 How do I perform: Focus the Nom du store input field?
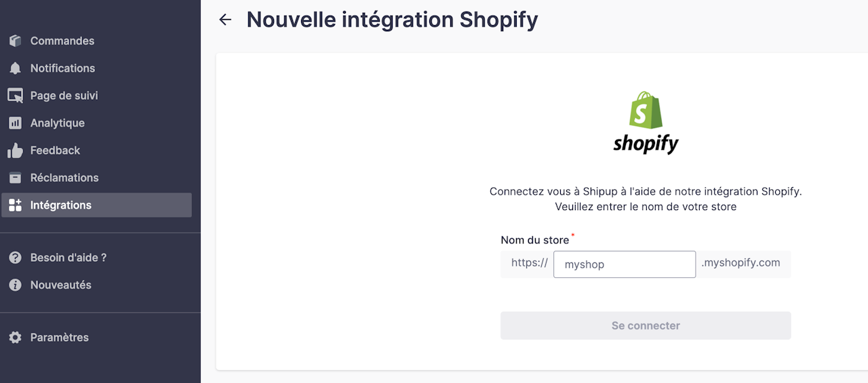point(624,264)
